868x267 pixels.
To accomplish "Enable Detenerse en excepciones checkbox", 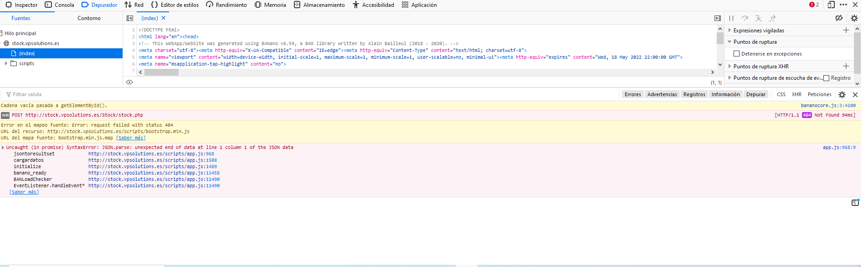I will 736,54.
